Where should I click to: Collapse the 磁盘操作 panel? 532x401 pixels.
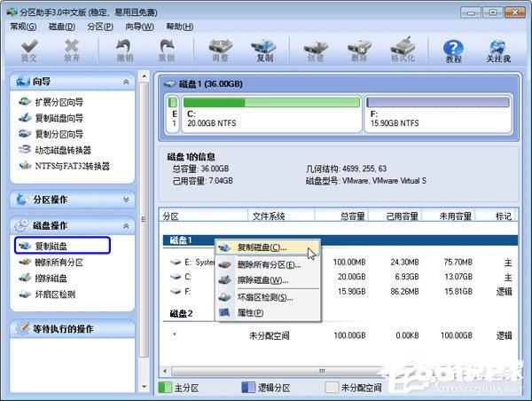[126, 226]
